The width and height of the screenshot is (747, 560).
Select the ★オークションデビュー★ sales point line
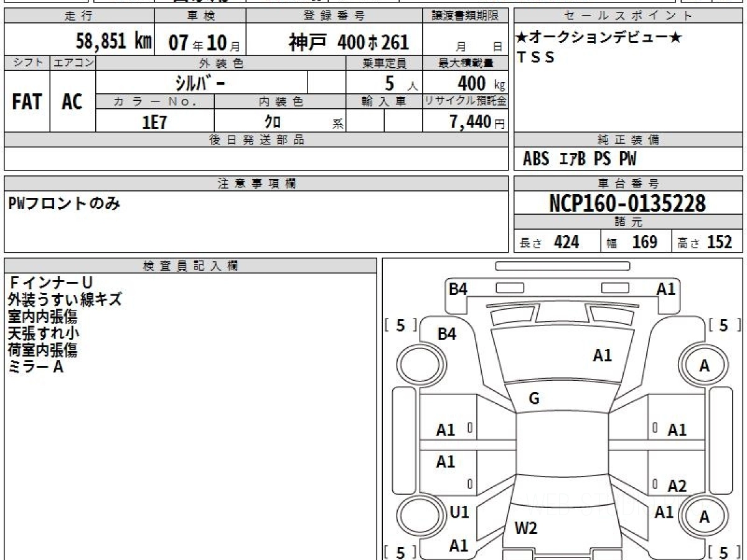tap(598, 38)
